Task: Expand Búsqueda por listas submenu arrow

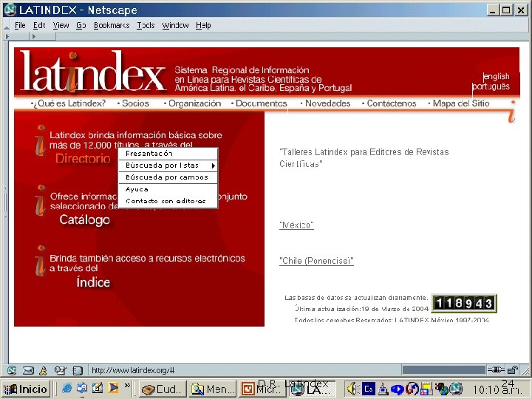Action: coord(213,166)
